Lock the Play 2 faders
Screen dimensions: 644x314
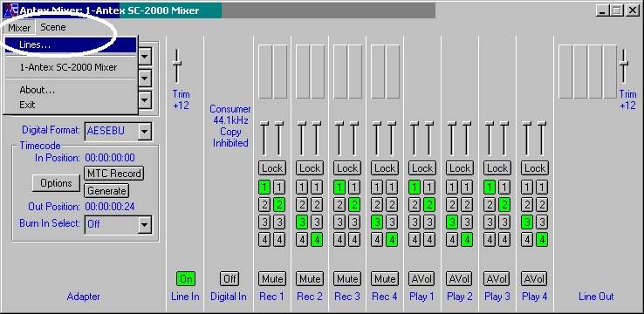point(460,167)
